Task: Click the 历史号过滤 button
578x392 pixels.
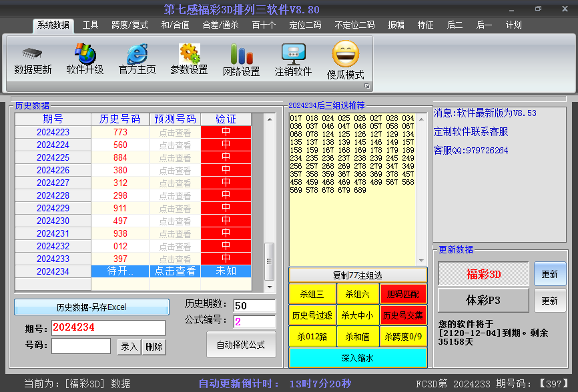Action: point(312,315)
